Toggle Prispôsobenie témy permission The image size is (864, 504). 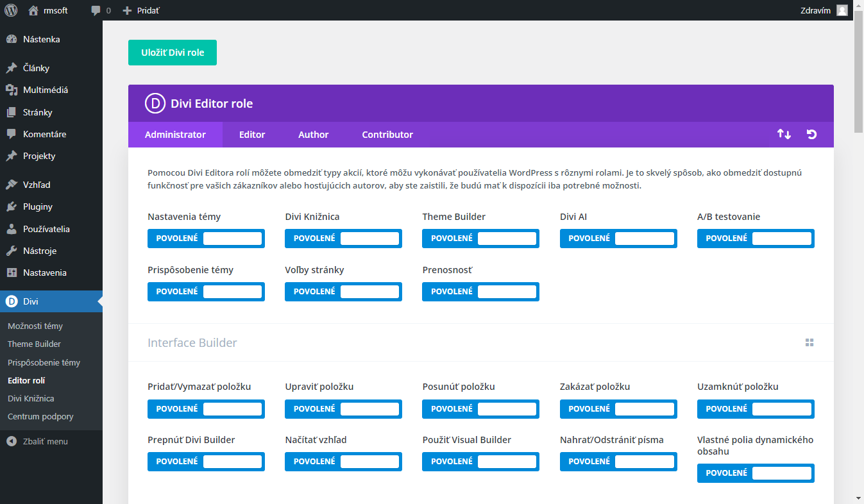(x=206, y=292)
